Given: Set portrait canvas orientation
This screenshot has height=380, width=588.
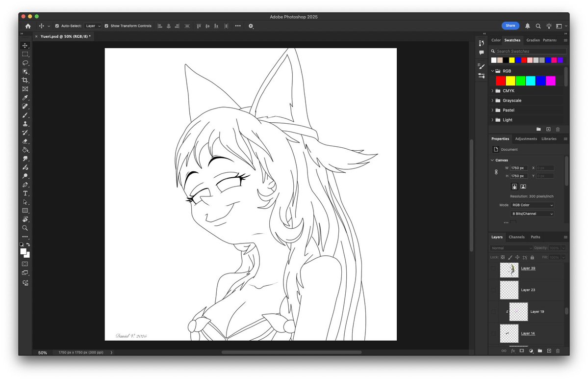Looking at the screenshot, I should [x=514, y=187].
